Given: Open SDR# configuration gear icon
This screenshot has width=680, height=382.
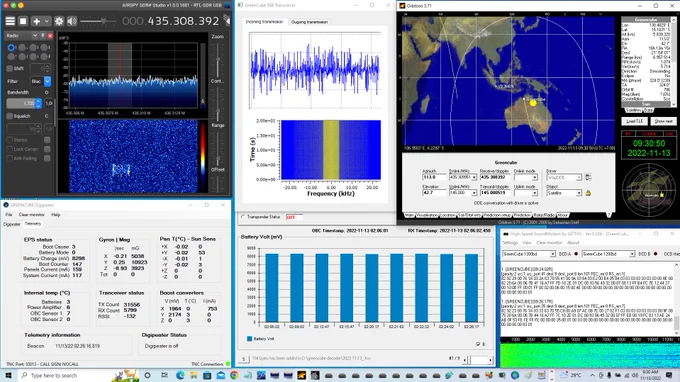Looking at the screenshot, I should click(x=59, y=21).
